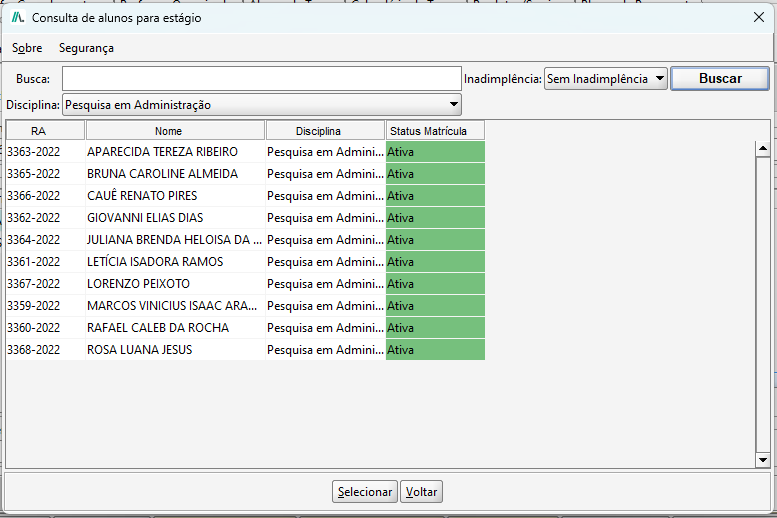Expand the Disciplina combo box

262,105
